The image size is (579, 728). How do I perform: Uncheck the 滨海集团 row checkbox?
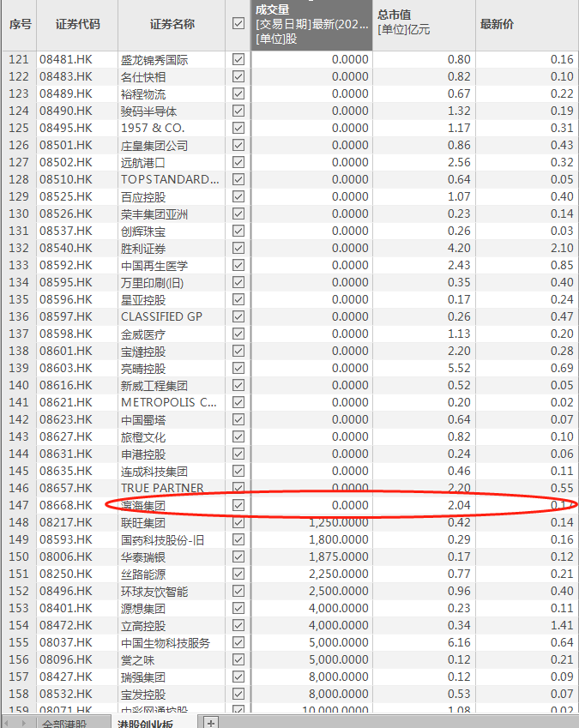coord(238,505)
